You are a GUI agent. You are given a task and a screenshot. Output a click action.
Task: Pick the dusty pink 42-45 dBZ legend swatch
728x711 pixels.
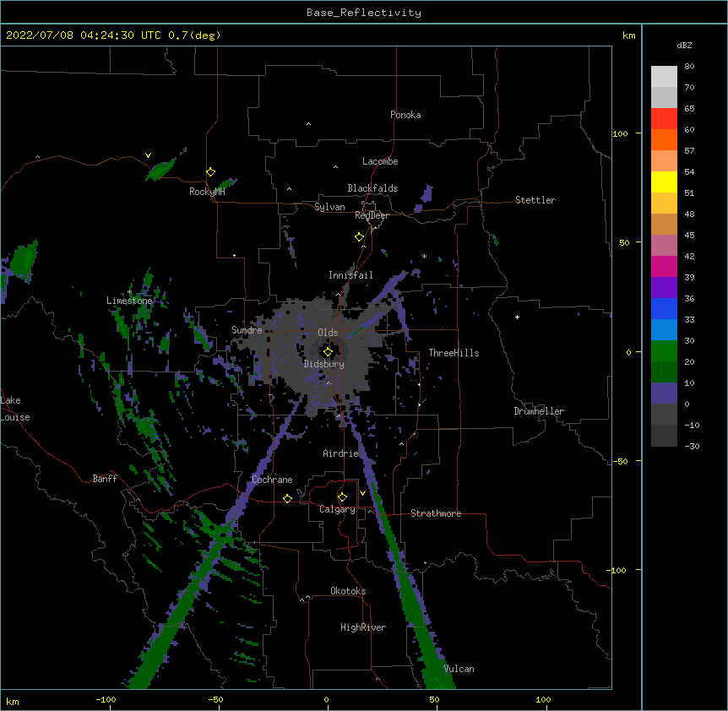click(x=664, y=246)
